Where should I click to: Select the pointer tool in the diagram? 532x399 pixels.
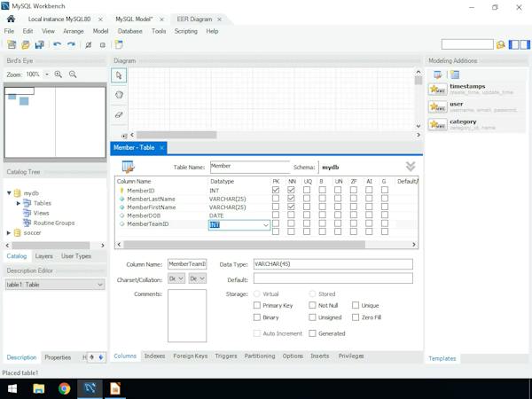click(x=119, y=75)
